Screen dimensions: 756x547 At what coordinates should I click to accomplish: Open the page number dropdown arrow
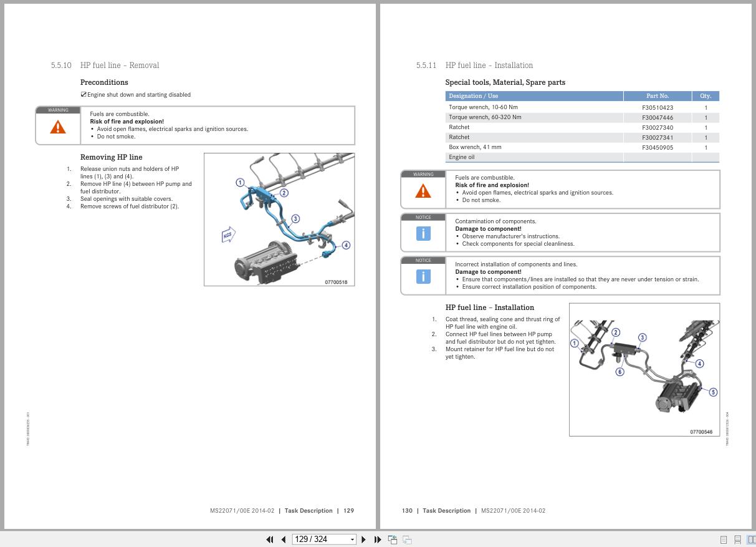(x=353, y=540)
